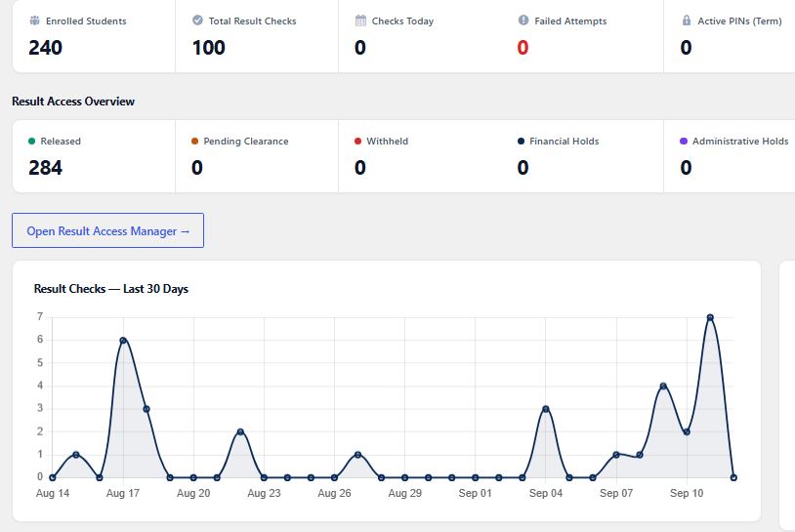795x532 pixels.
Task: Click the purple Administrative Holds dot
Action: pyautogui.click(x=684, y=141)
